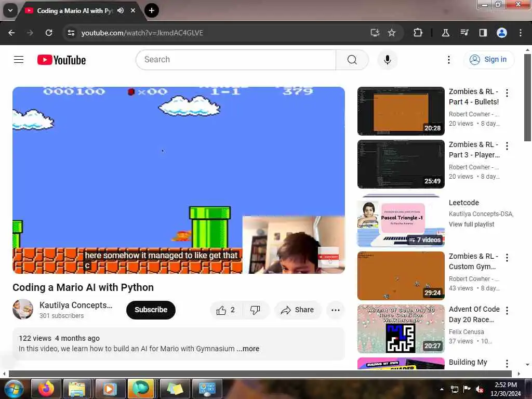This screenshot has height=399, width=532.
Task: Open more actions menu beside Share
Action: [335, 310]
